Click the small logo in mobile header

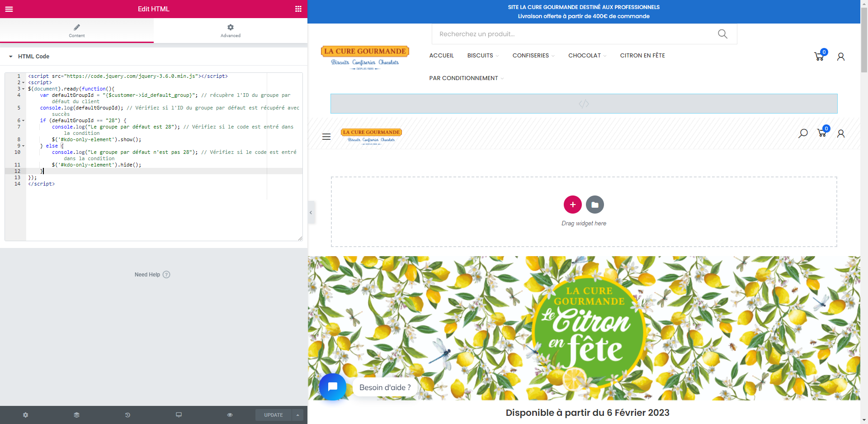click(371, 136)
